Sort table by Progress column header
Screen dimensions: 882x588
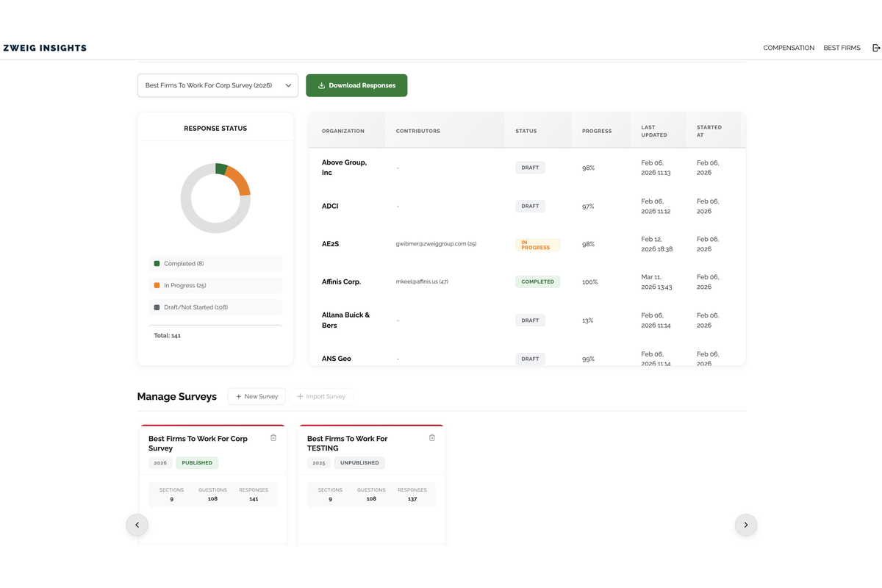[x=597, y=131]
